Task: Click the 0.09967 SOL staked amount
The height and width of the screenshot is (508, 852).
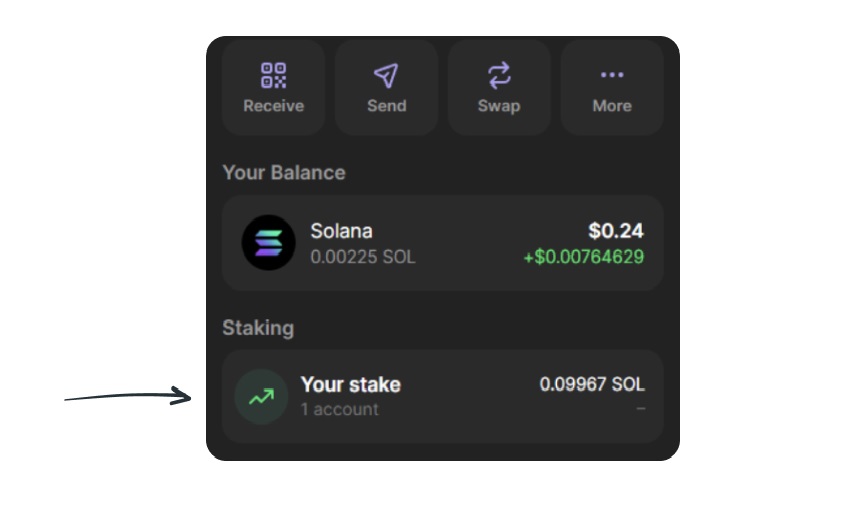Action: tap(592, 384)
